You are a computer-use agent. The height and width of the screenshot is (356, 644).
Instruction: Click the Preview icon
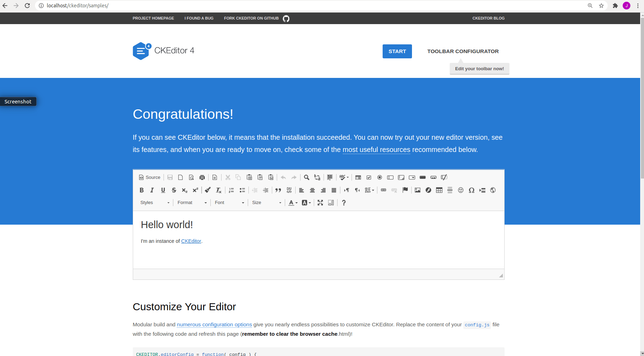coord(191,177)
